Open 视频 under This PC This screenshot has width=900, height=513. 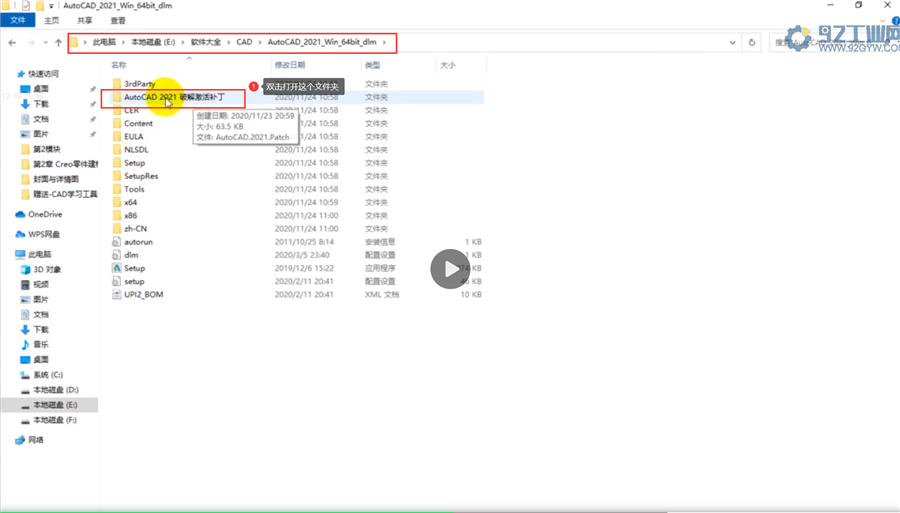41,285
